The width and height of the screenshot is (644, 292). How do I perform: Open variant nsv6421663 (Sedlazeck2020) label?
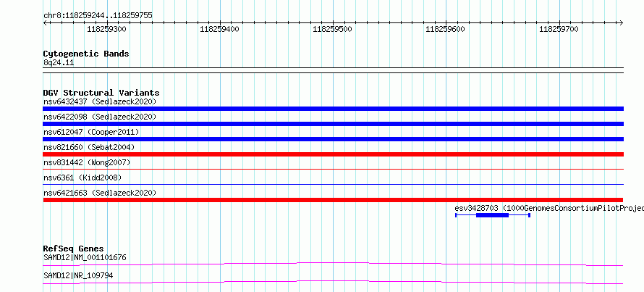pyautogui.click(x=100, y=193)
